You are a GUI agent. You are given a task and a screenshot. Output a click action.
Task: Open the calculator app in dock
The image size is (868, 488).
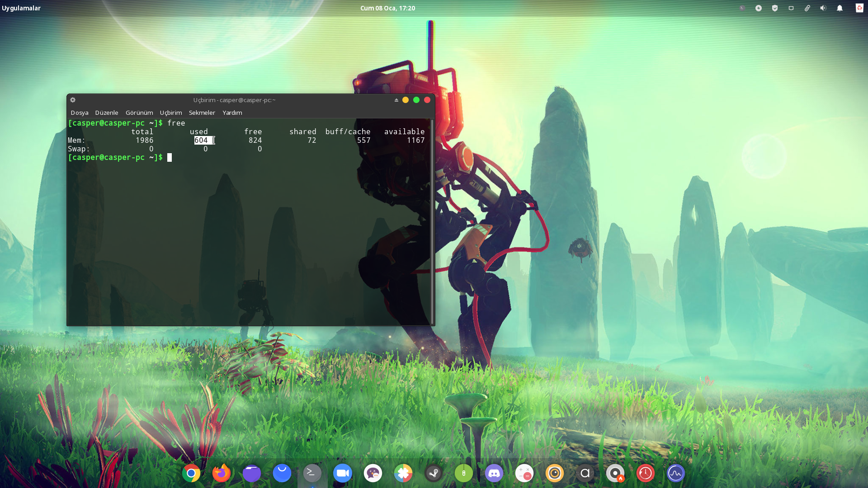click(524, 473)
